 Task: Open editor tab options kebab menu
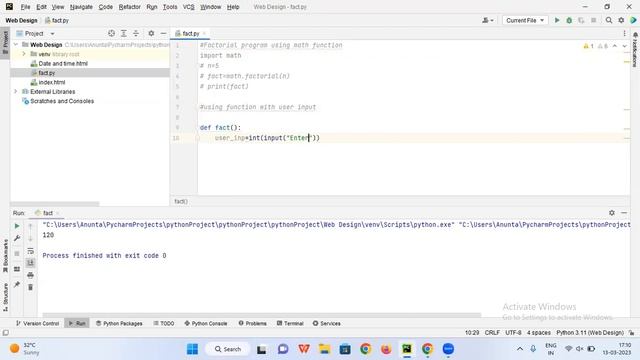(x=624, y=33)
